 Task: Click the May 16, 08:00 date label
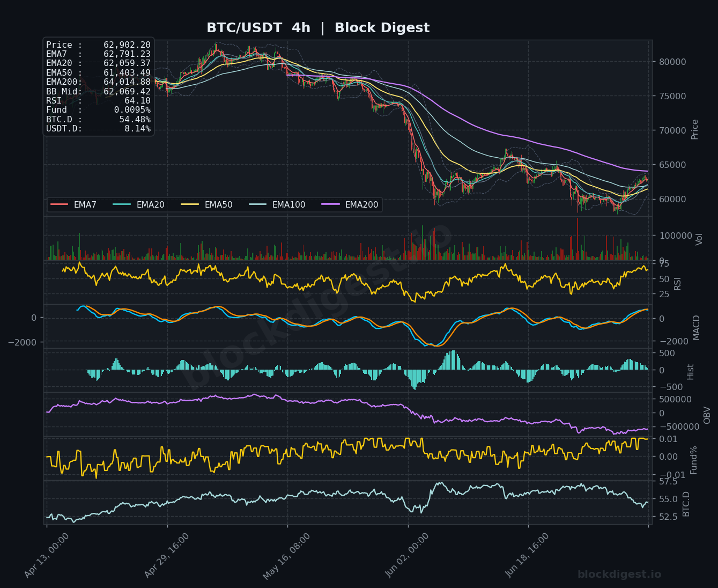287,556
